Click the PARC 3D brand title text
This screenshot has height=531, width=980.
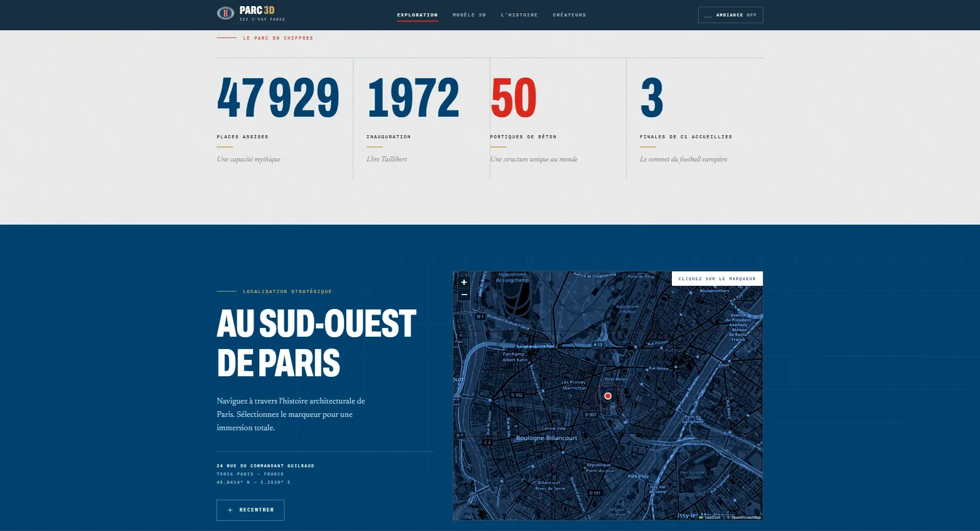tap(257, 10)
